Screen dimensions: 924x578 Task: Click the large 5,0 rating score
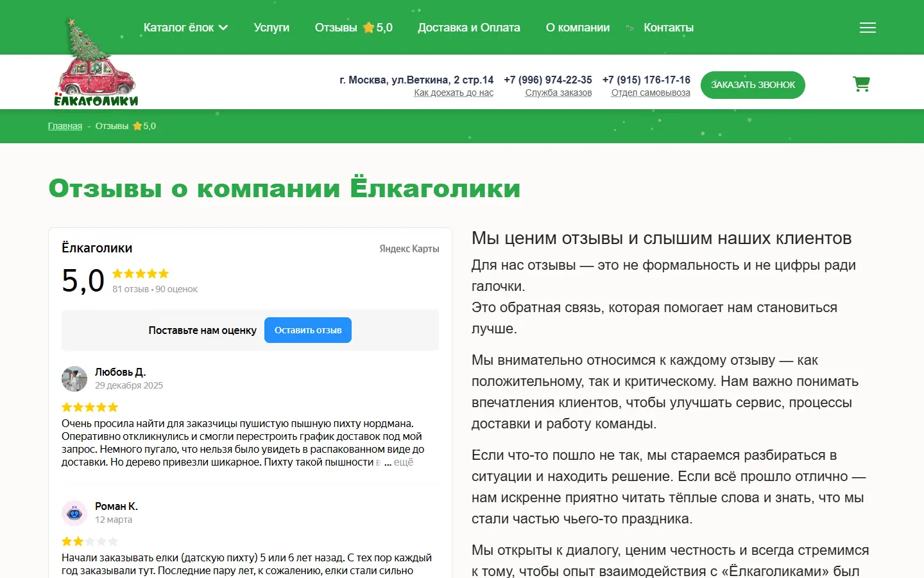83,281
